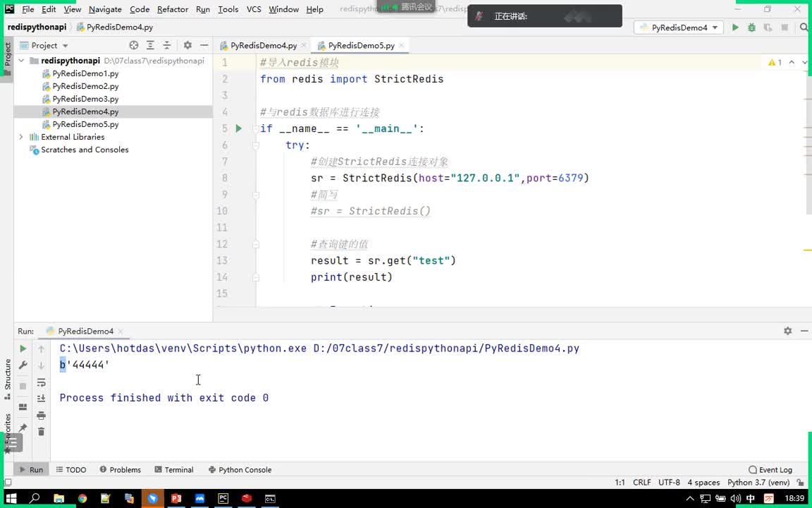Print the console output
This screenshot has width=812, height=508.
pos(41,415)
